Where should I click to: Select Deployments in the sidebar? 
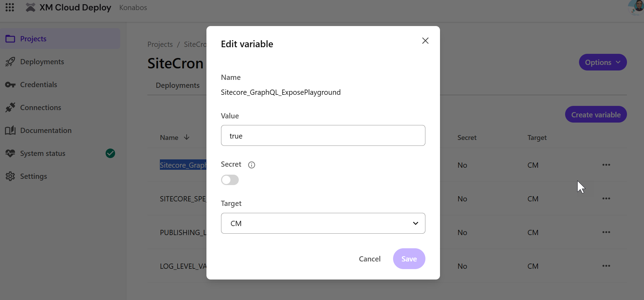point(42,61)
